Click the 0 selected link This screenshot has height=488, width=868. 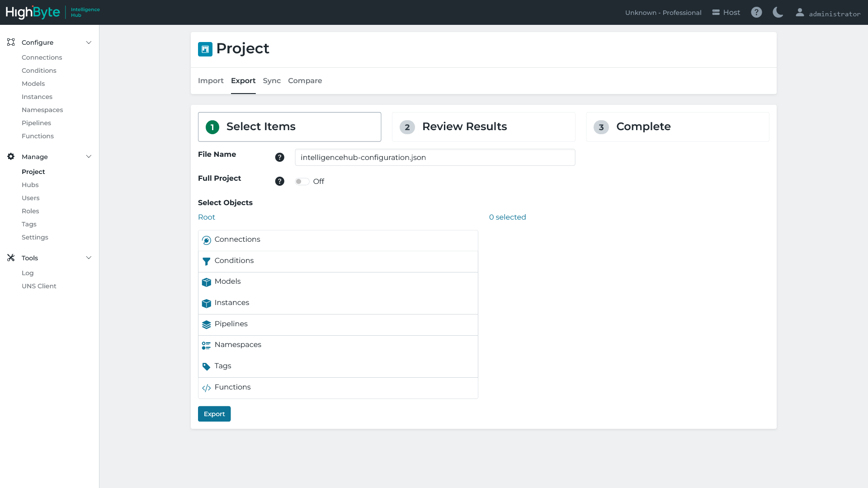(507, 217)
